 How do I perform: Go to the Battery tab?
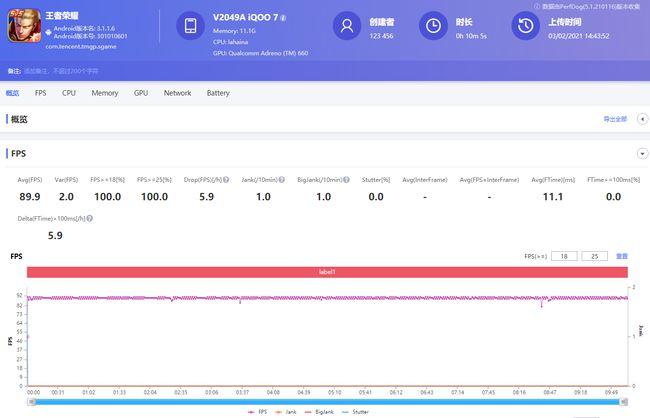point(218,93)
